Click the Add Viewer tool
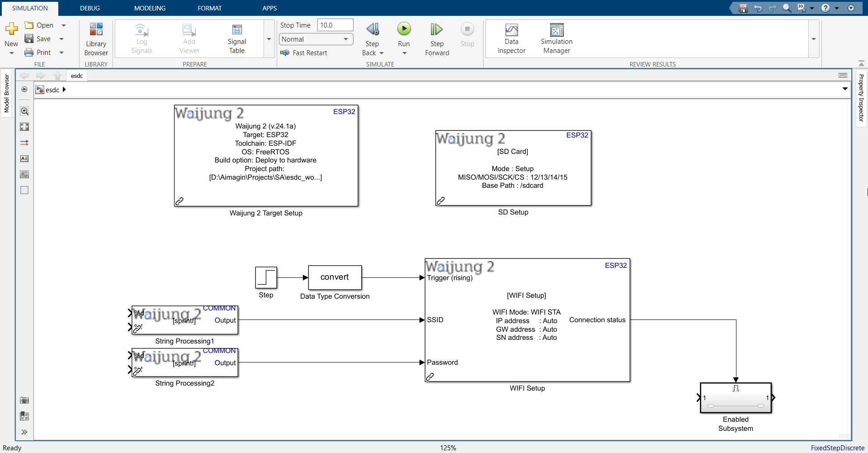Screen dimensions: 868x453 pos(189,39)
